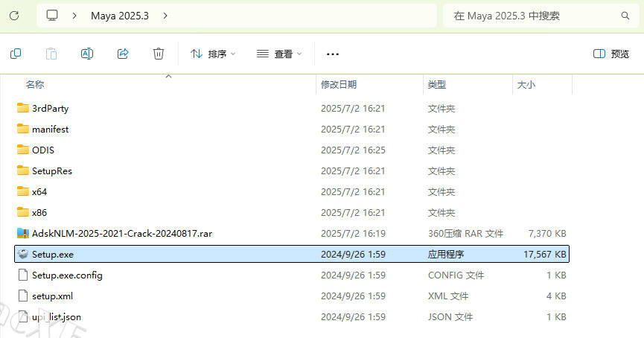
Task: Click the XML 文件 type cell
Action: tap(448, 296)
